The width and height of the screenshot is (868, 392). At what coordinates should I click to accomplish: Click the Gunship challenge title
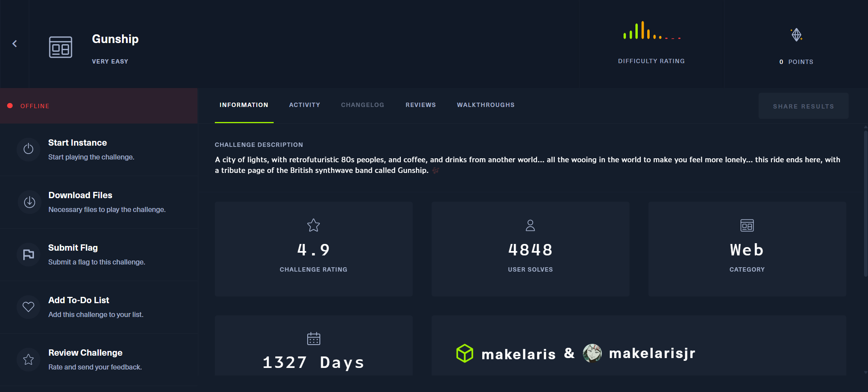pos(115,39)
